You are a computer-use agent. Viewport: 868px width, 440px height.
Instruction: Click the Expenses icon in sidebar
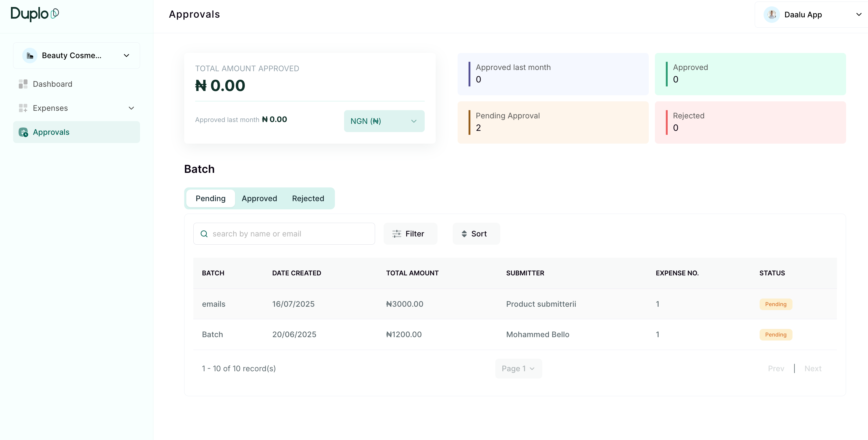pyautogui.click(x=23, y=108)
